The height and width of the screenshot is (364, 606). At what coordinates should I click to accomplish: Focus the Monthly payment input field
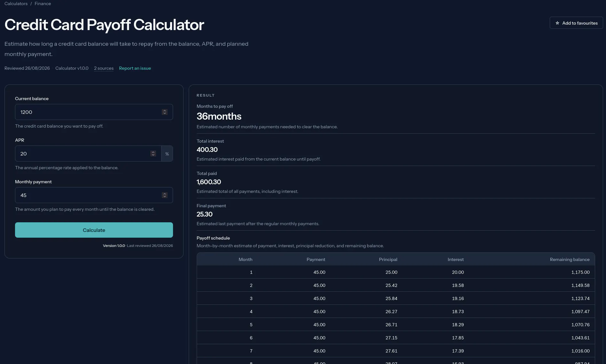point(94,195)
